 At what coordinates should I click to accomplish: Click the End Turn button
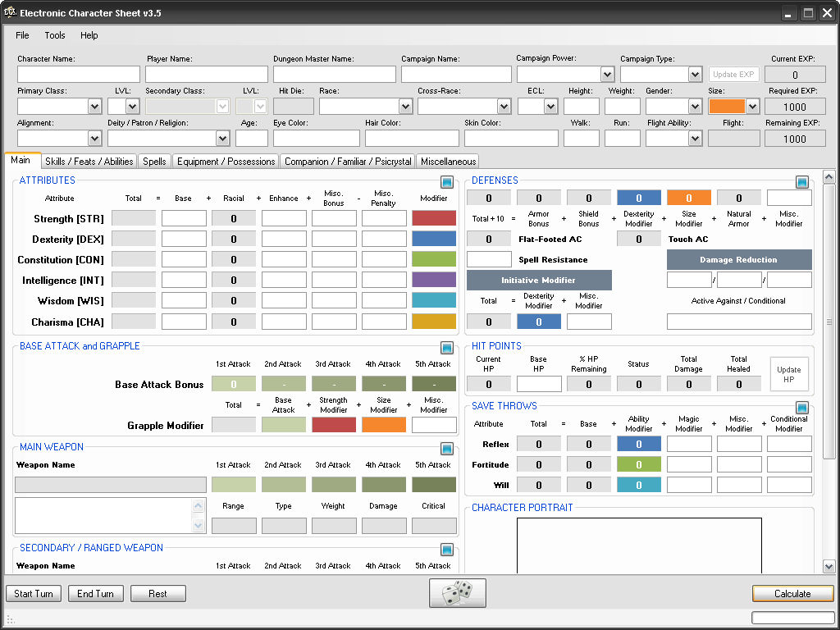[95, 594]
